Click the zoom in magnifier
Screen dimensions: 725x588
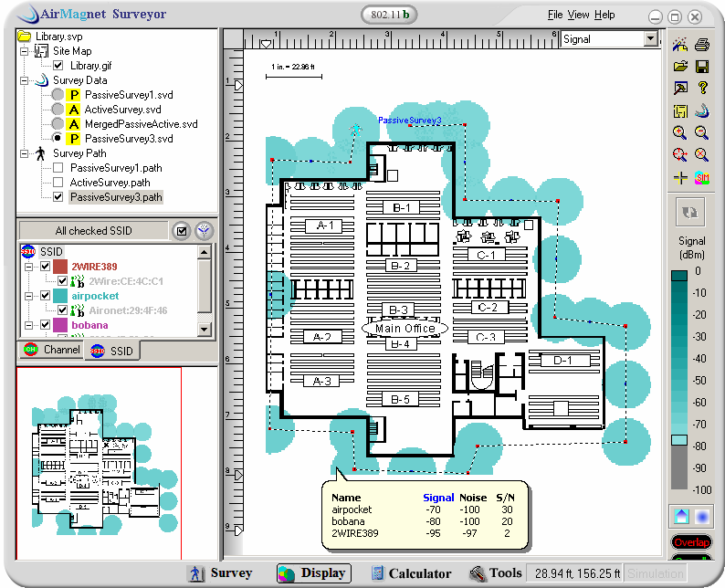coord(679,133)
